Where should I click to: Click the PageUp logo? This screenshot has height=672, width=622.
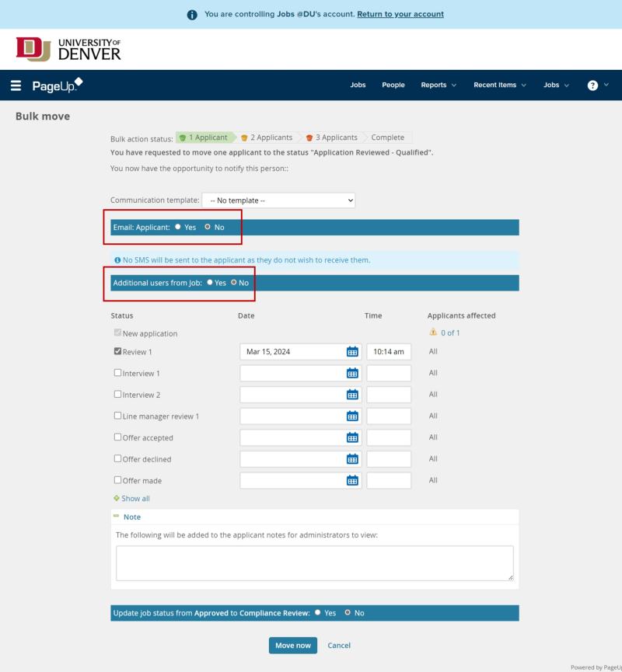[x=57, y=85]
